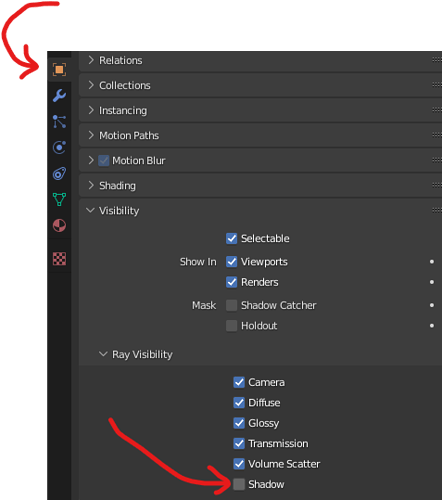
Task: Open the Object Data green triangle tab
Action: (x=59, y=200)
